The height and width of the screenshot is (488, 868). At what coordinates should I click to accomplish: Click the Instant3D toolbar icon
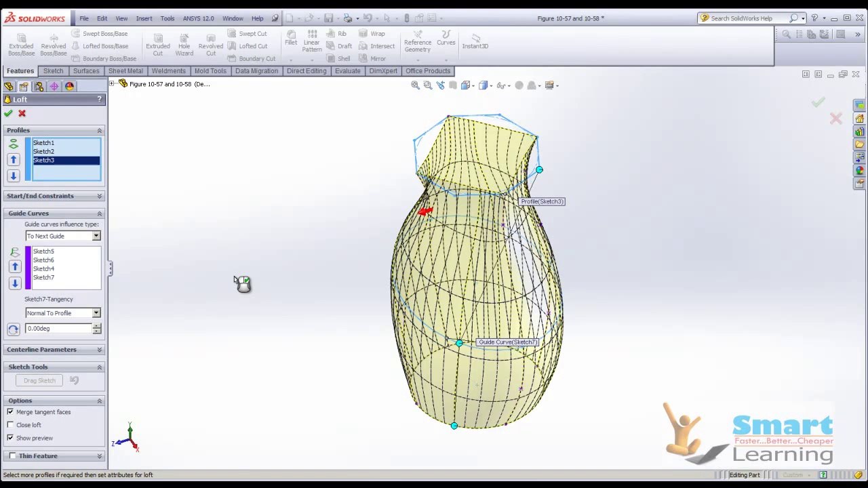(475, 41)
